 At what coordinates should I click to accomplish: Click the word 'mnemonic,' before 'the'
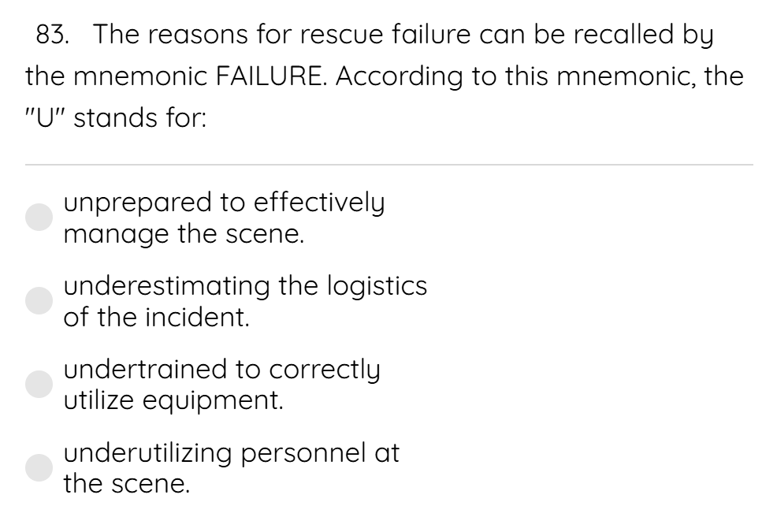(626, 76)
